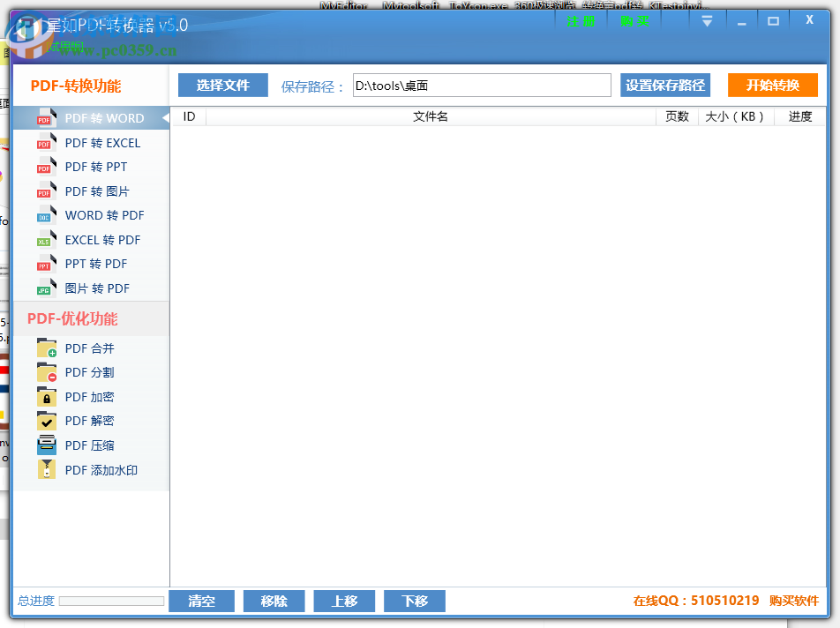The width and height of the screenshot is (840, 628).
Task: Click the EXCEL to PDF xls icon
Action: tap(47, 240)
